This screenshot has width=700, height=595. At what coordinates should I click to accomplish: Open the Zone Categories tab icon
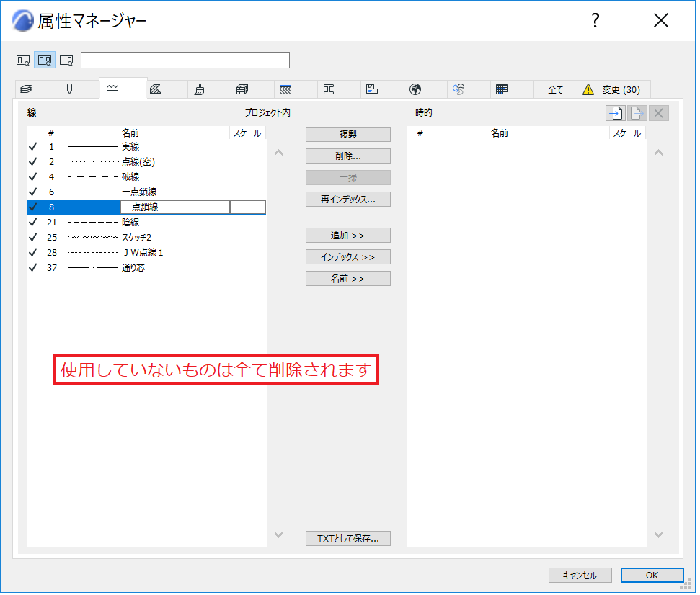tap(372, 89)
